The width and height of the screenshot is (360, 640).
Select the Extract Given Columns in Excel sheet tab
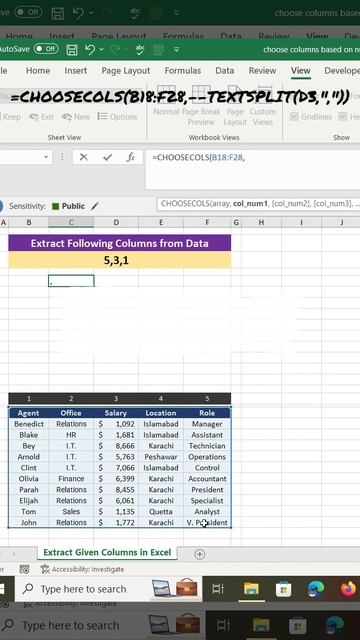(107, 552)
